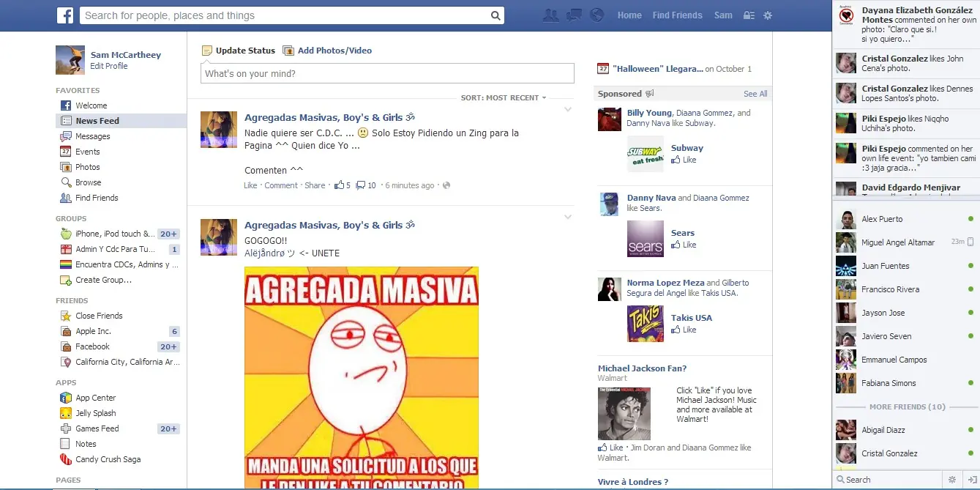Open chat with Juan Fuentes

coord(906,266)
